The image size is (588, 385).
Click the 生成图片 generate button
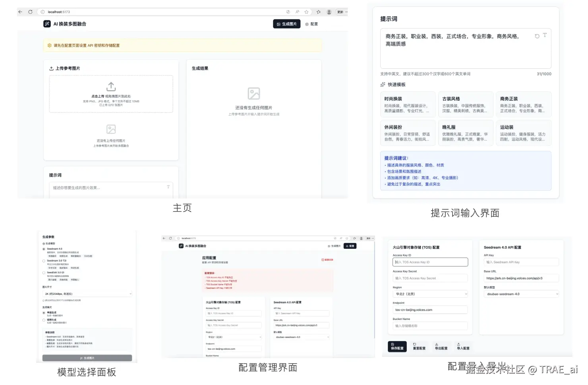[87, 358]
